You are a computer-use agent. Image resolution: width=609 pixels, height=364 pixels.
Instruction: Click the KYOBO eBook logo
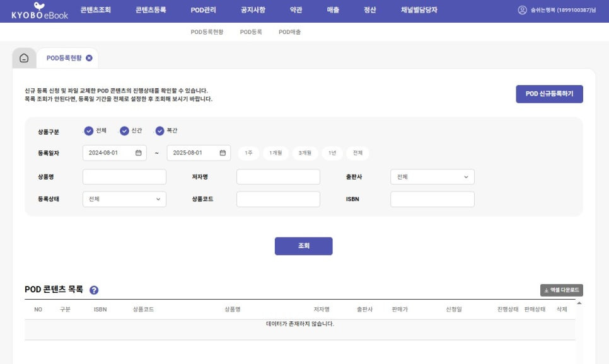pos(40,11)
